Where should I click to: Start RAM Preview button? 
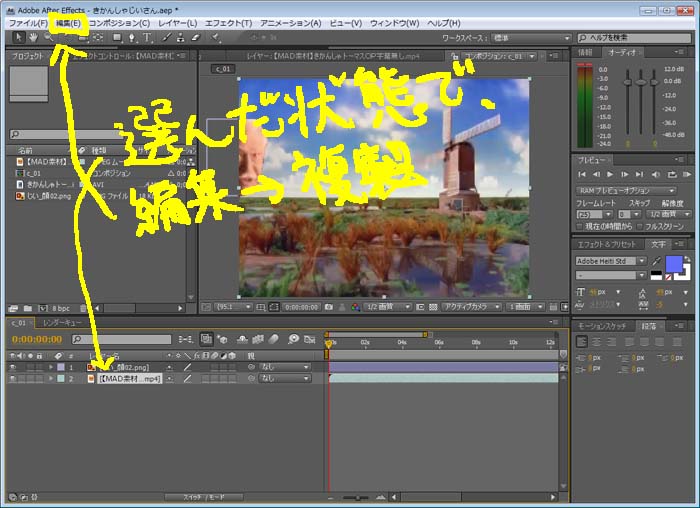tap(687, 175)
